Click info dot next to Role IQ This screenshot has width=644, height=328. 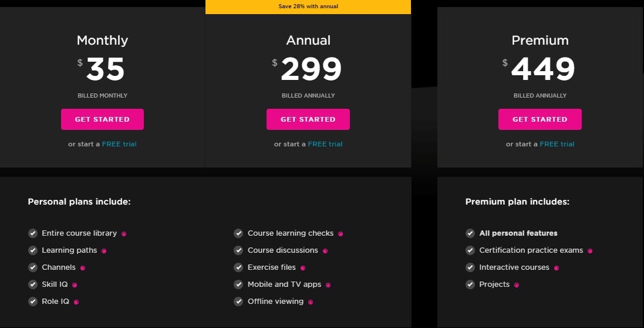coord(76,302)
